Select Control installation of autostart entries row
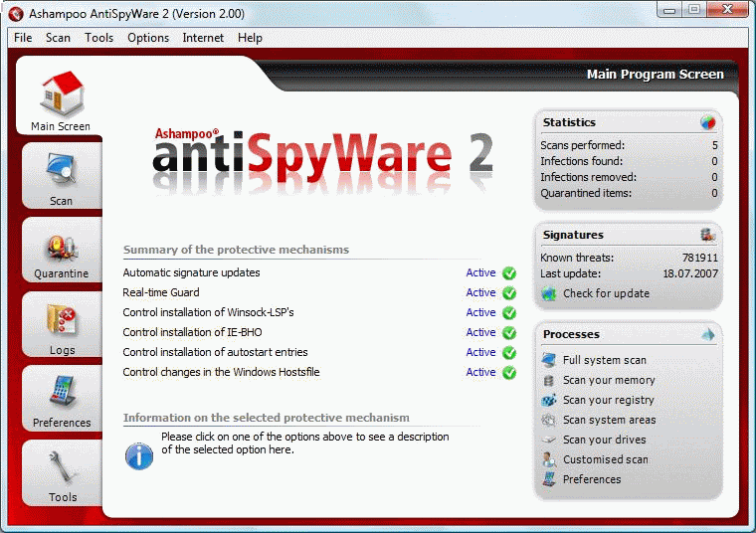756x533 pixels. (215, 352)
